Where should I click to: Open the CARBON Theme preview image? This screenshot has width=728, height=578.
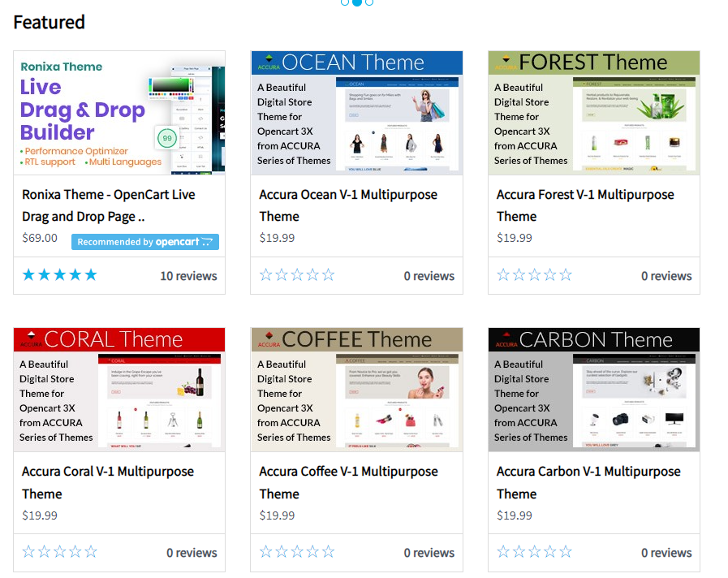coord(594,390)
